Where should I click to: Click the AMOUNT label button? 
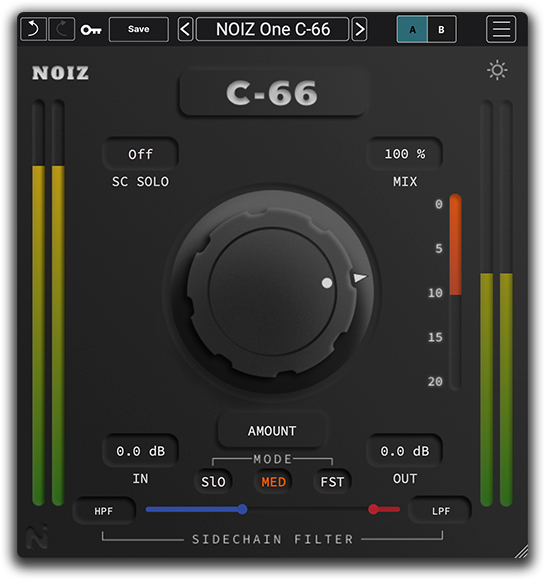coord(272,431)
